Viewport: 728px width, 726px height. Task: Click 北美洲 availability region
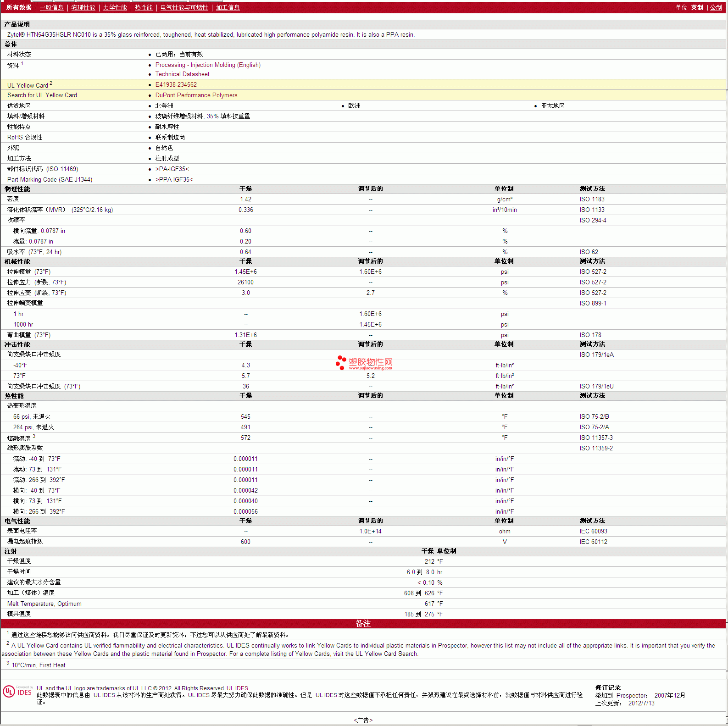click(164, 106)
